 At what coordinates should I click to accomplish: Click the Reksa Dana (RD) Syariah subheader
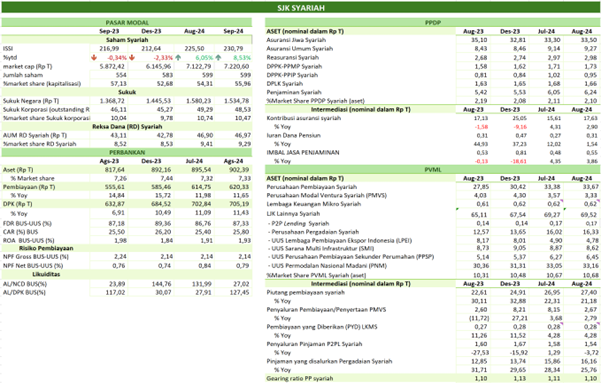coord(127,127)
